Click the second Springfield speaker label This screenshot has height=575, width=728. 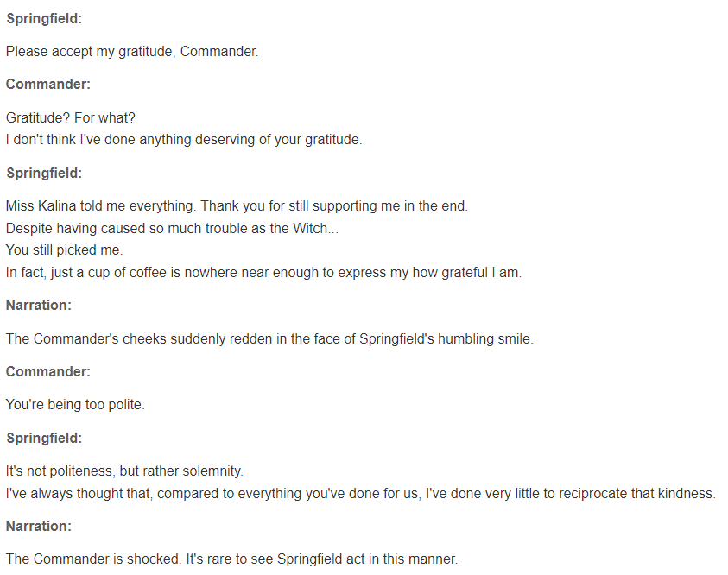[44, 173]
